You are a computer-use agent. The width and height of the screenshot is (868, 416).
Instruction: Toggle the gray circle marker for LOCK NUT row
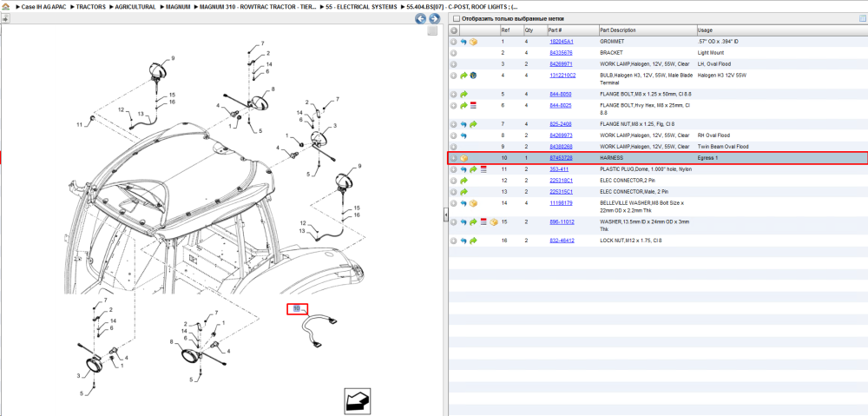(x=453, y=241)
